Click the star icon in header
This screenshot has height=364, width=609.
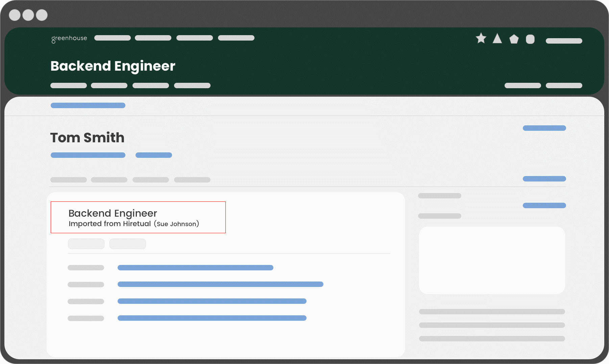[x=481, y=38]
